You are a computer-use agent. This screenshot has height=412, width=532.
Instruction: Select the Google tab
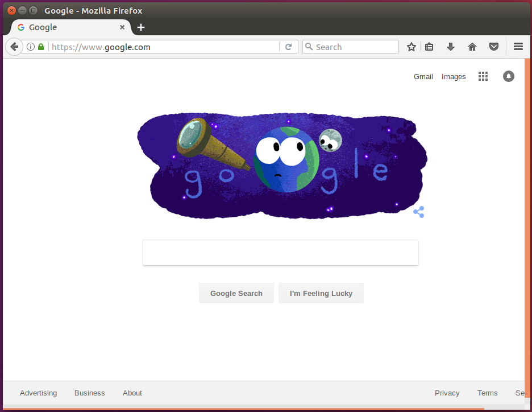click(69, 27)
